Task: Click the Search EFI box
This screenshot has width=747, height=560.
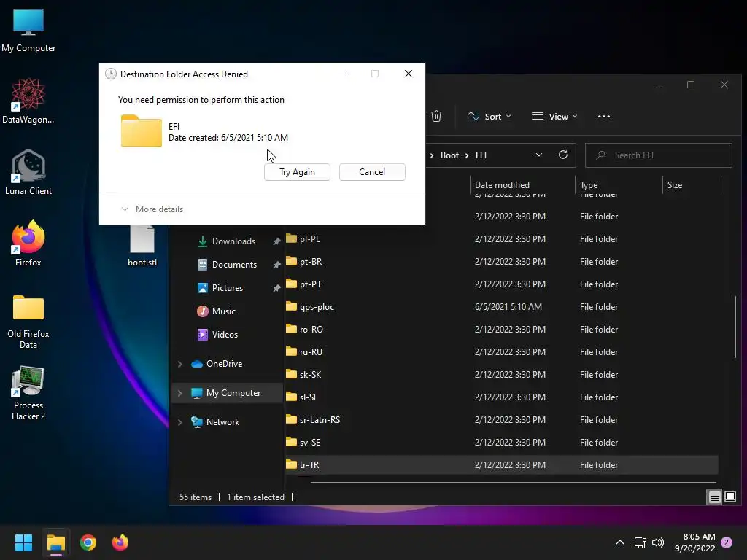Action: click(658, 155)
